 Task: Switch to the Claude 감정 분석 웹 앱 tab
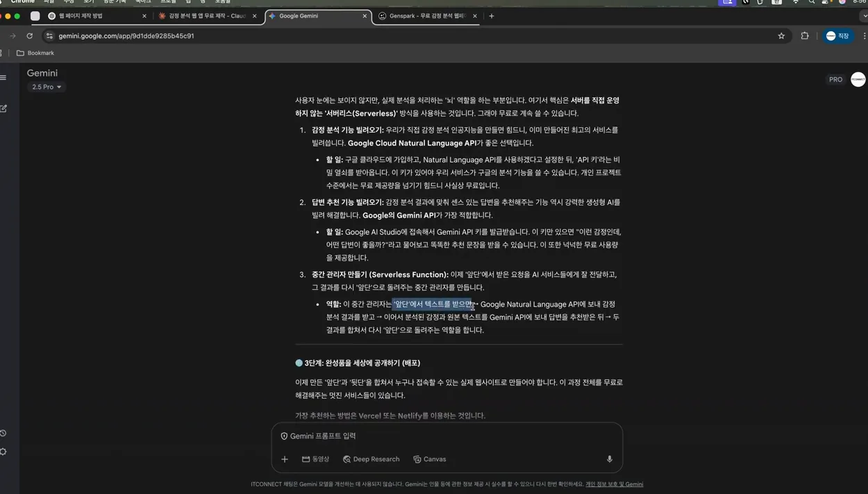pyautogui.click(x=207, y=16)
